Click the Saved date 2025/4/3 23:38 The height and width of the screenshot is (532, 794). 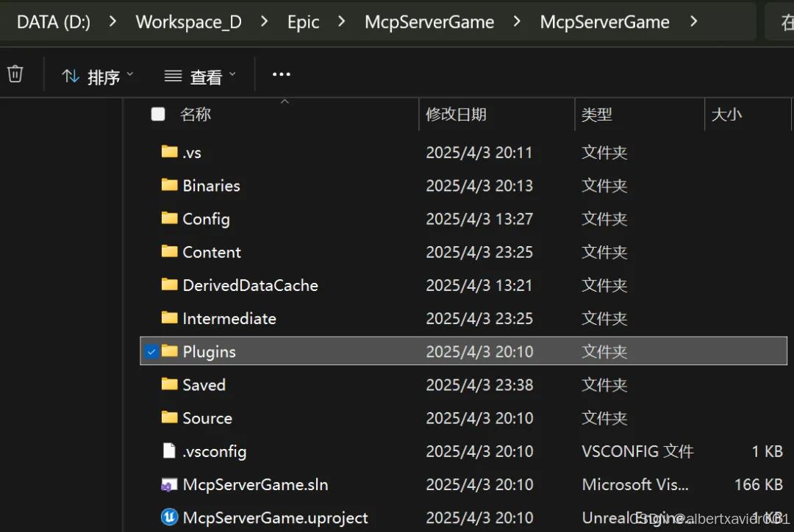479,385
